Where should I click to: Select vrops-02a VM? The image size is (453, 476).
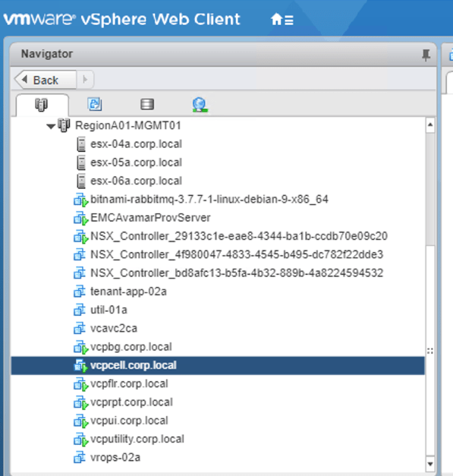click(115, 458)
